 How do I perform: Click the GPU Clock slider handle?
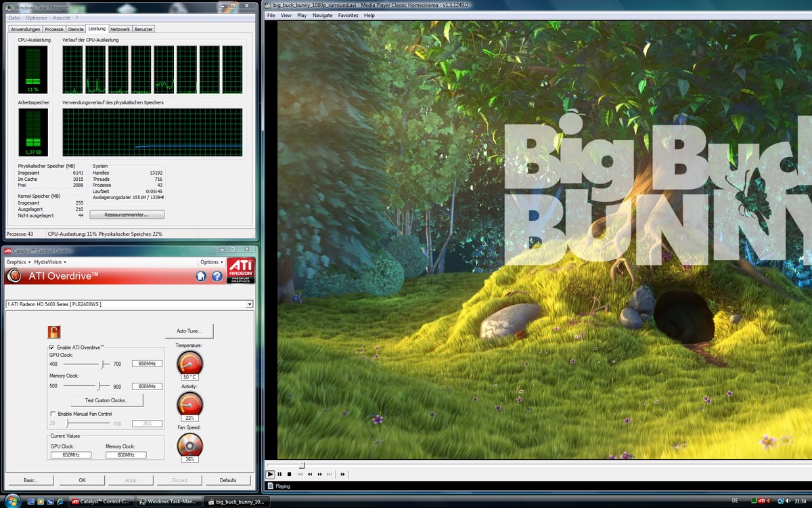coord(102,364)
